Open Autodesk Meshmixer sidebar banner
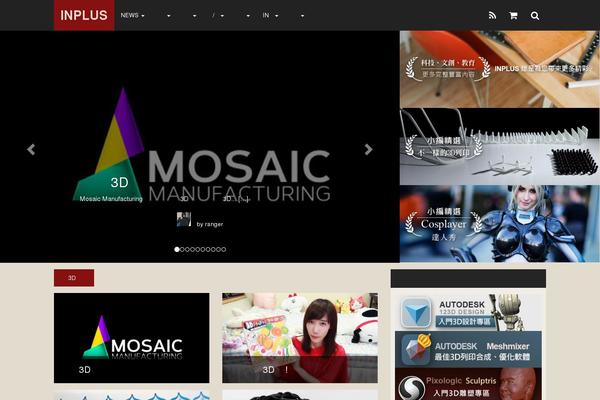The height and width of the screenshot is (400, 600). [x=468, y=349]
